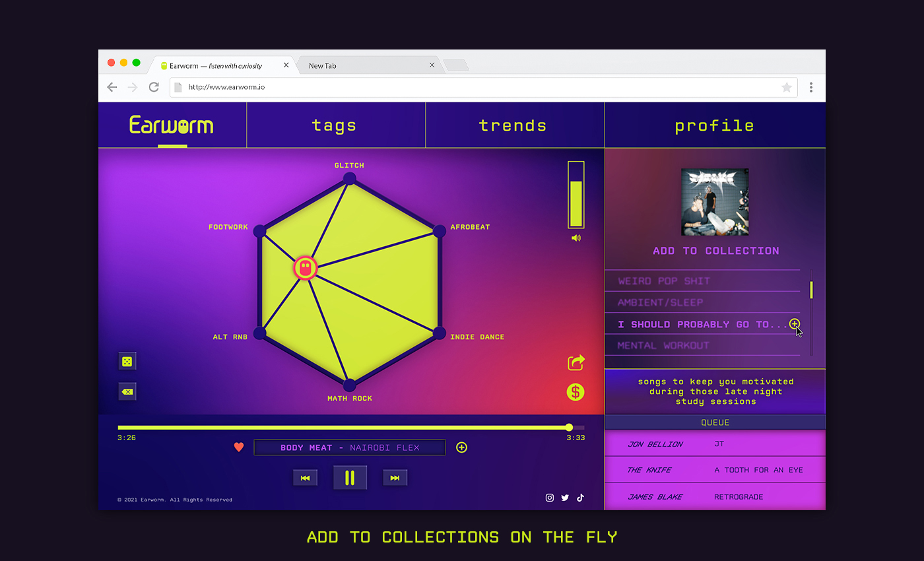
Task: Open the profile page
Action: click(x=714, y=126)
